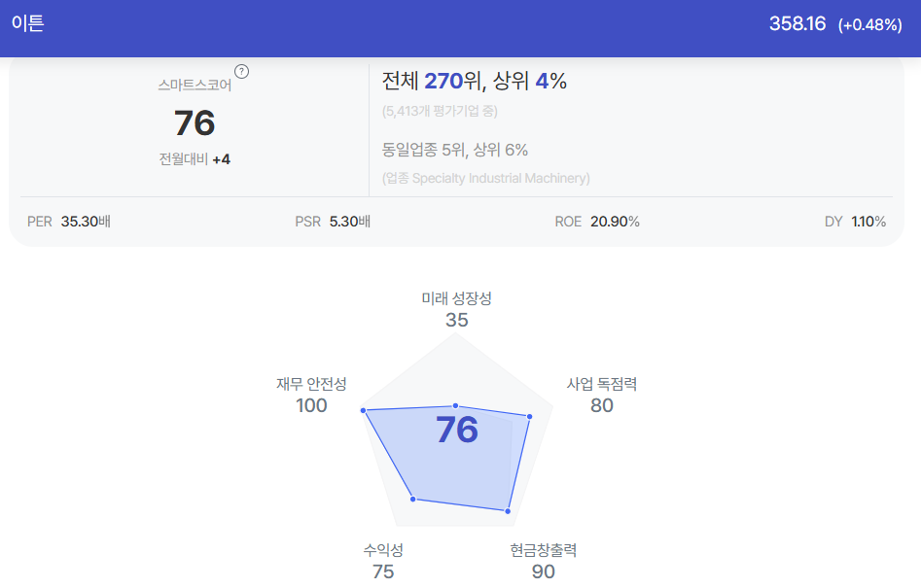921x588 pixels.
Task: Click the PER 35.30배 metric
Action: pyautogui.click(x=69, y=222)
